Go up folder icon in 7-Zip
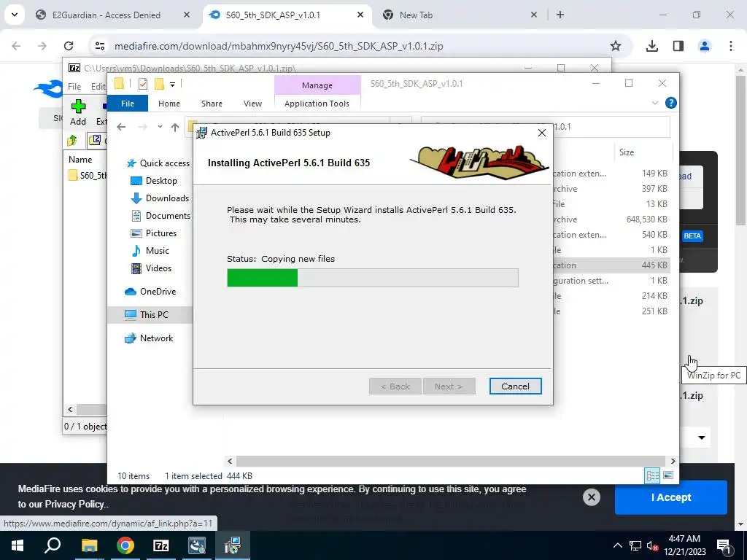Screen dimensions: 747x560 (x=72, y=141)
